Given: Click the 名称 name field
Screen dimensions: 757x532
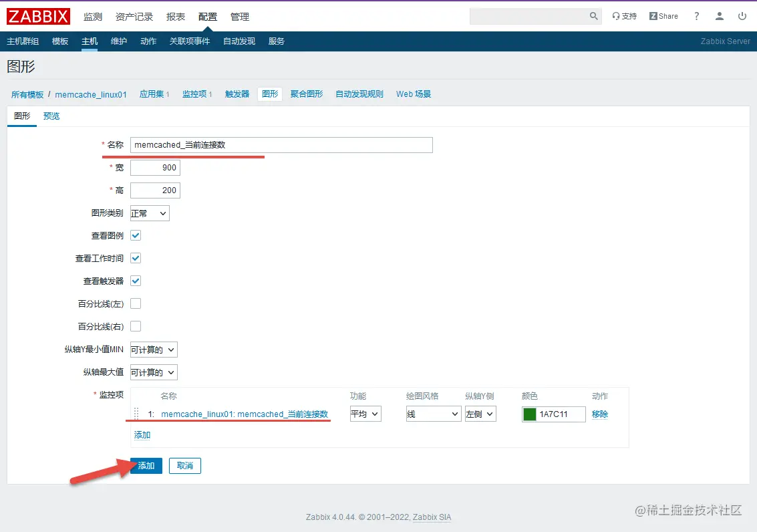Looking at the screenshot, I should click(x=281, y=145).
